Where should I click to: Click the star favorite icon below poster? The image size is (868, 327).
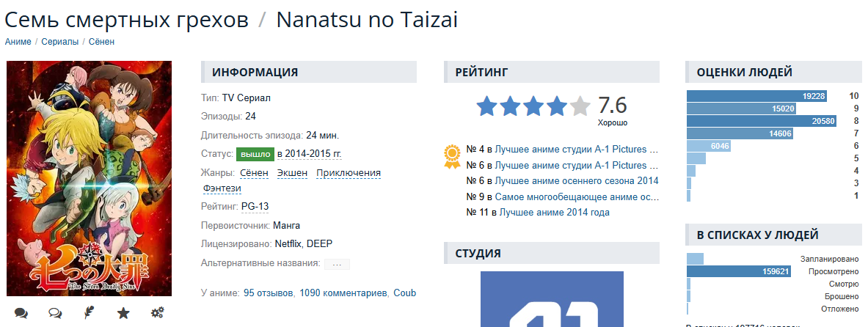[123, 313]
